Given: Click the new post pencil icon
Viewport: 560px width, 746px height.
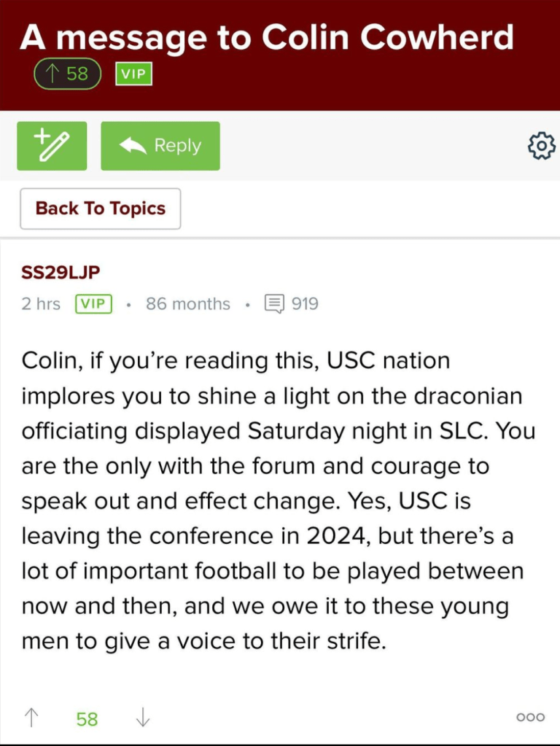Looking at the screenshot, I should pos(52,146).
